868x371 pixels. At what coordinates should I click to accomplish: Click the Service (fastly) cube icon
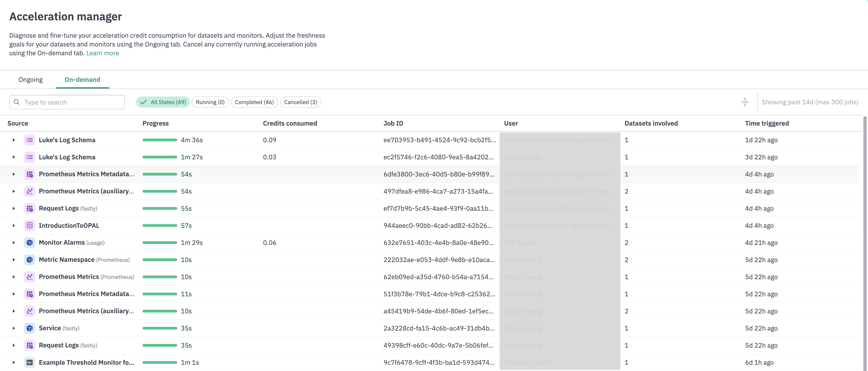[30, 328]
